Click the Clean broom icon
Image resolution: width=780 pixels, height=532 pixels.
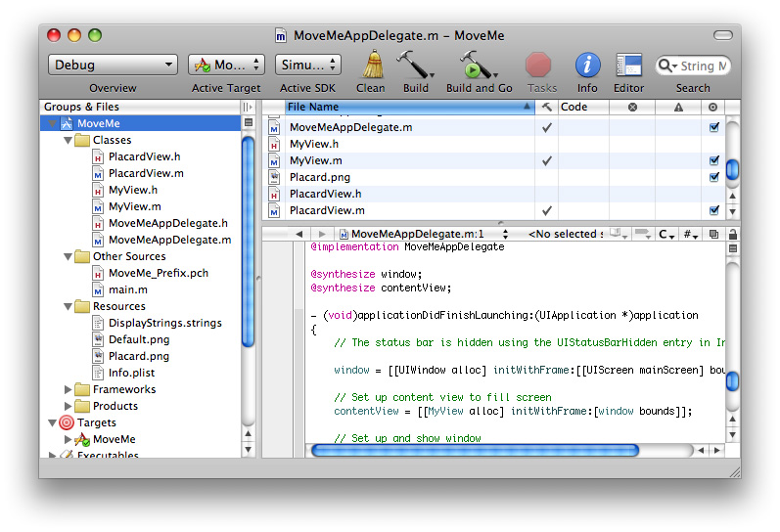click(372, 65)
